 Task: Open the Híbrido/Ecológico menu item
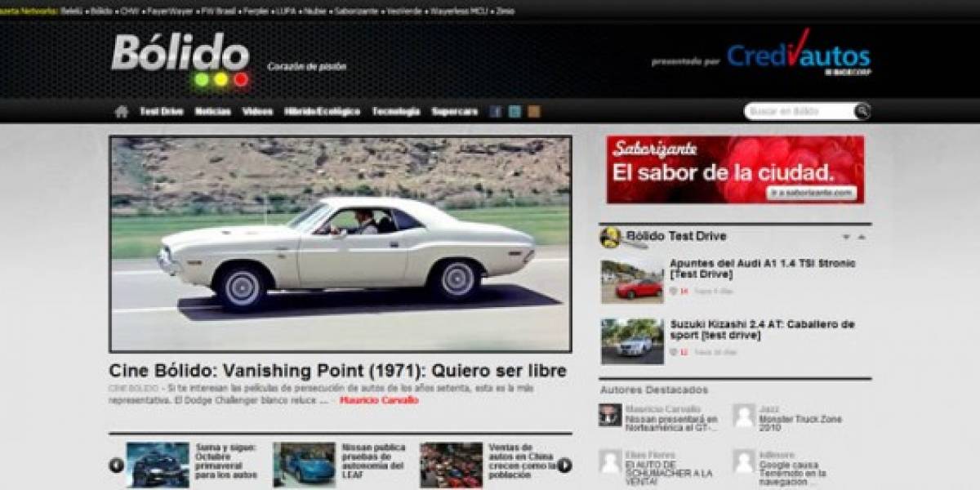[x=323, y=112]
